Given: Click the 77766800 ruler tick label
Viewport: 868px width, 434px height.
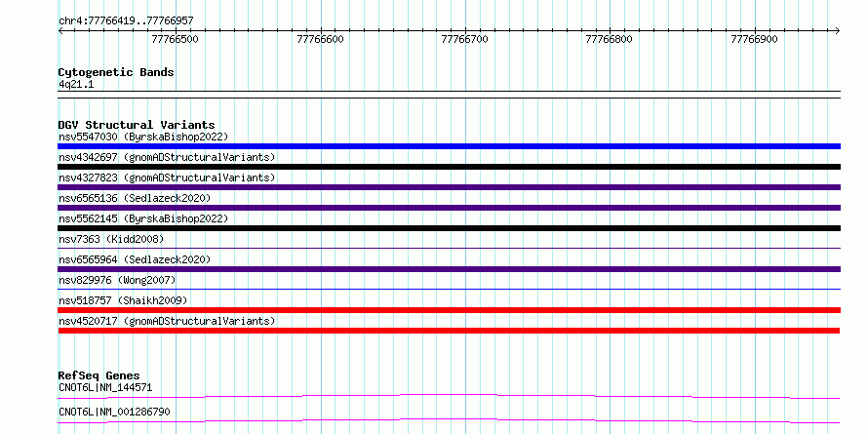Looking at the screenshot, I should coord(609,39).
